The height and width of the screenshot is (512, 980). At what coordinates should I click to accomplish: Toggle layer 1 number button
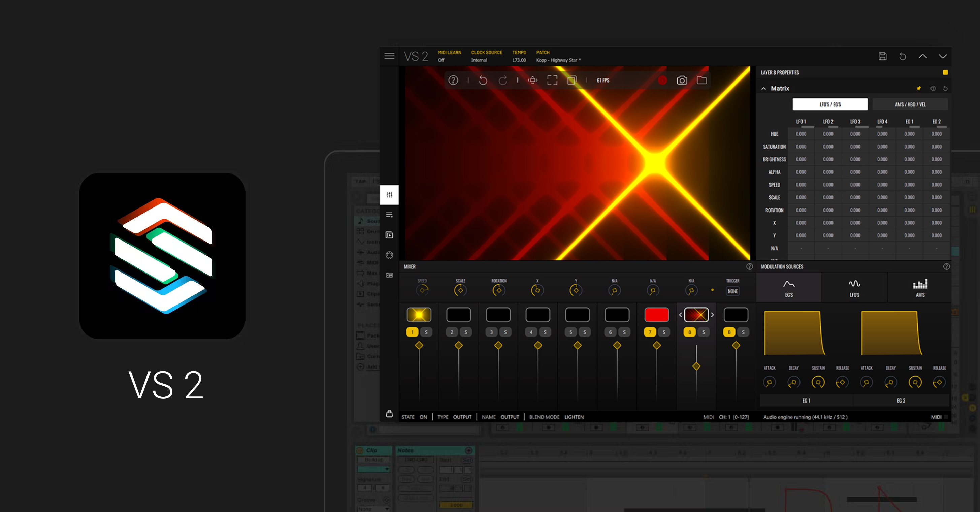413,332
